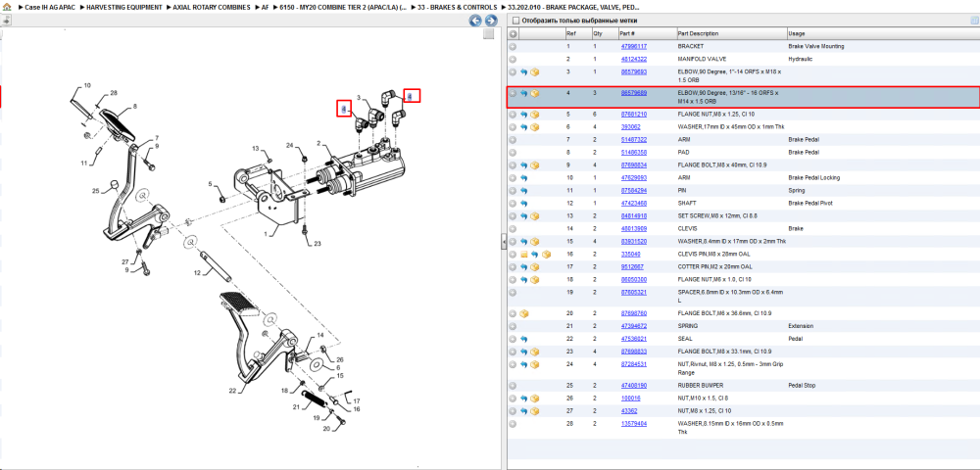Select callout 10 in the diagram

click(x=87, y=85)
